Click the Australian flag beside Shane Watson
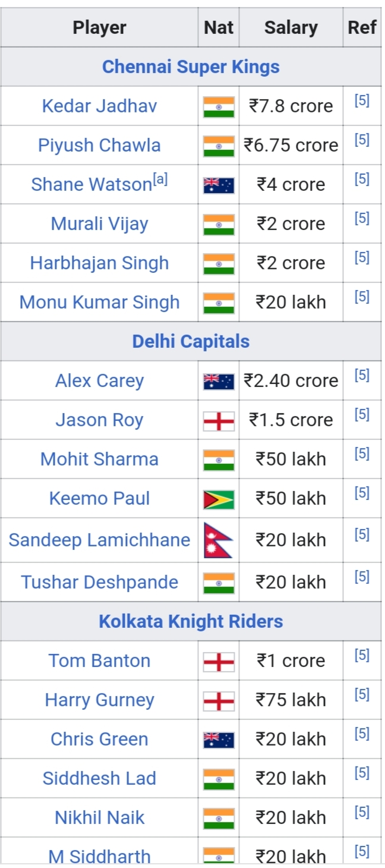This screenshot has width=385, height=868. (x=219, y=185)
